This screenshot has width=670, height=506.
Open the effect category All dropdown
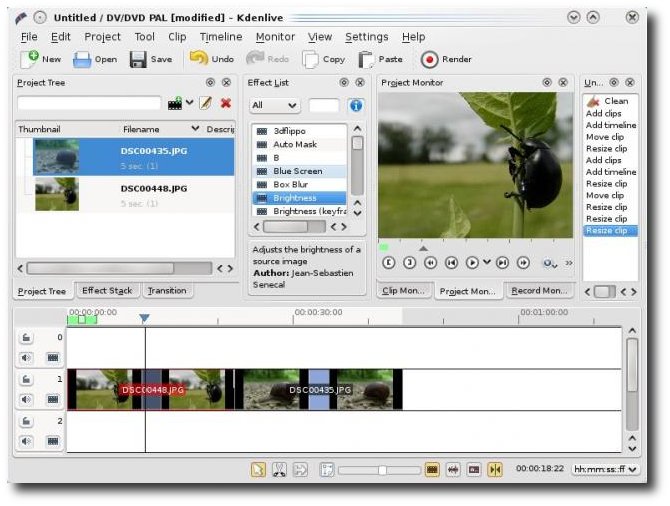pyautogui.click(x=274, y=105)
